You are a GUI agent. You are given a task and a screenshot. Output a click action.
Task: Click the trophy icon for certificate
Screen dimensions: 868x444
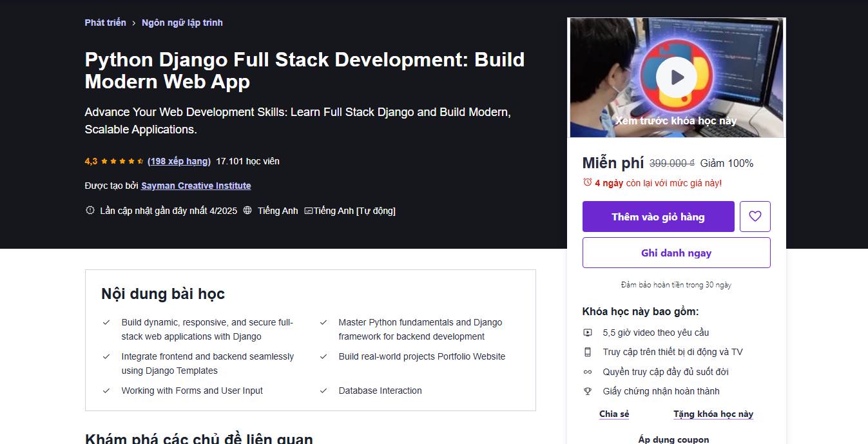588,391
